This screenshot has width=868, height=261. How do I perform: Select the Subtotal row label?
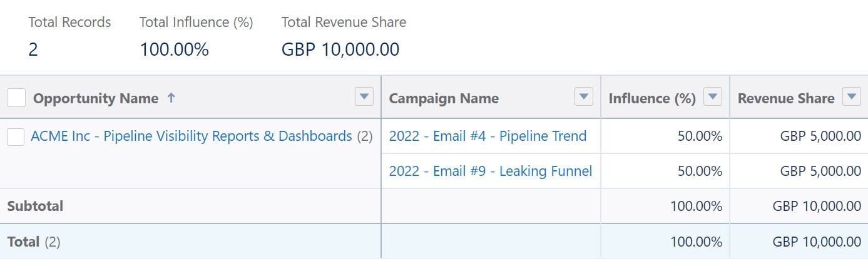coord(35,206)
